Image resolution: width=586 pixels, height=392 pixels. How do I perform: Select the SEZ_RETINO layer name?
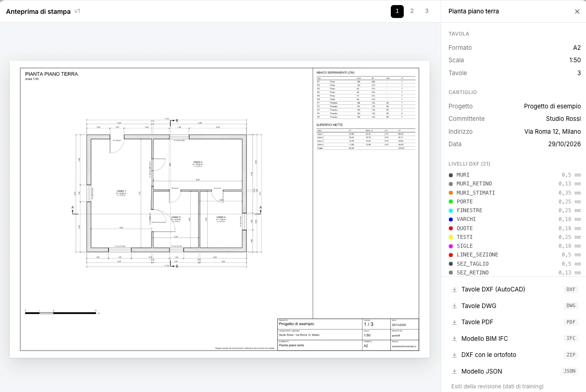tap(472, 273)
